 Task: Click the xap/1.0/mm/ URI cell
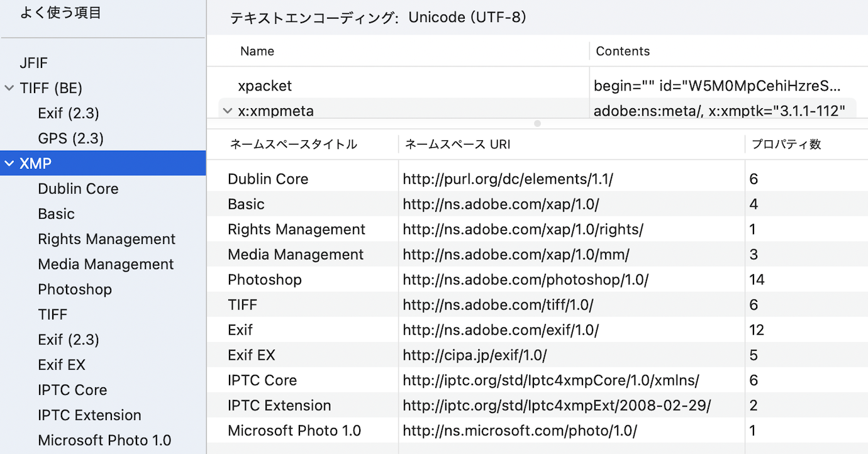coord(516,255)
